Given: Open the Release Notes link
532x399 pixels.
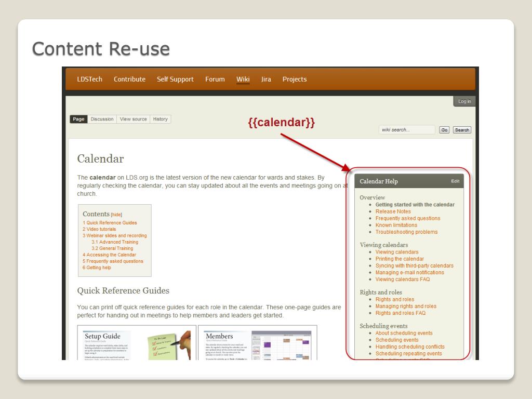Looking at the screenshot, I should point(393,211).
